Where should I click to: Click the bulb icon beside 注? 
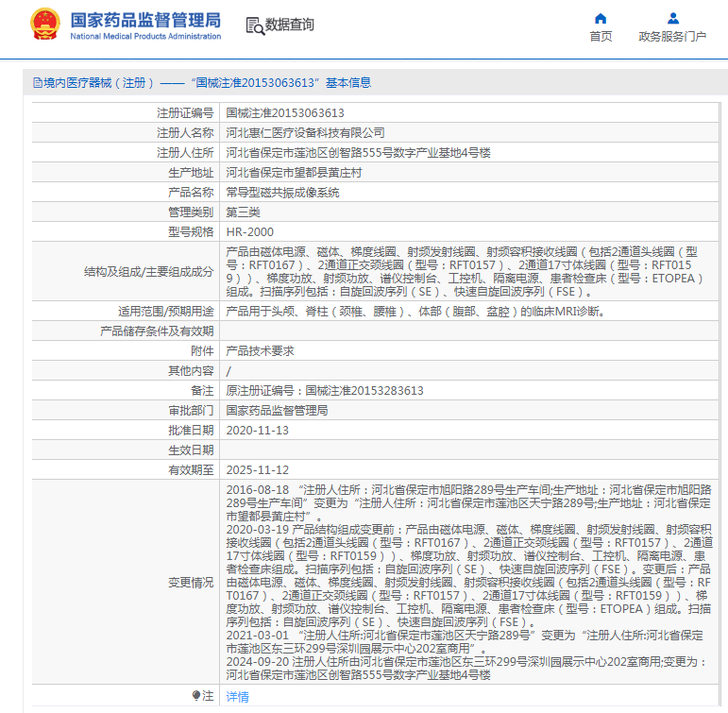[196, 695]
